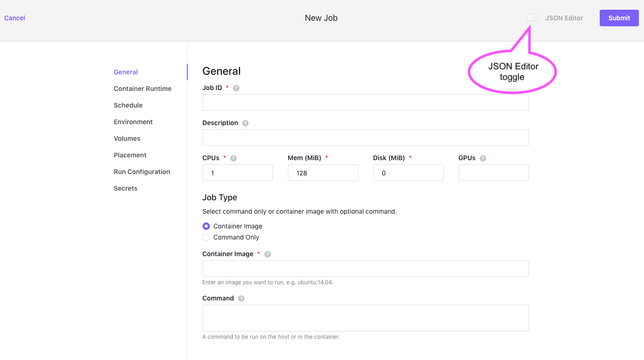
Task: Switch to Container Runtime section
Action: (x=143, y=89)
